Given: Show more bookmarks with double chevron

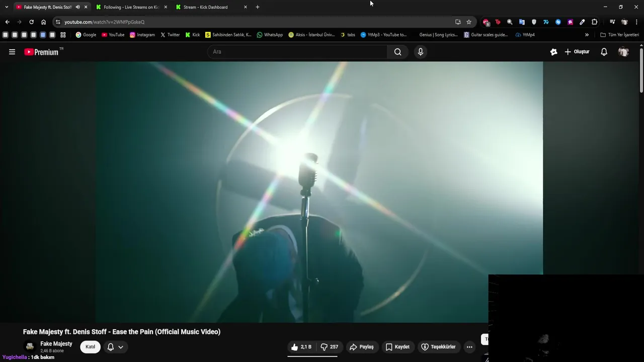Looking at the screenshot, I should [x=587, y=35].
